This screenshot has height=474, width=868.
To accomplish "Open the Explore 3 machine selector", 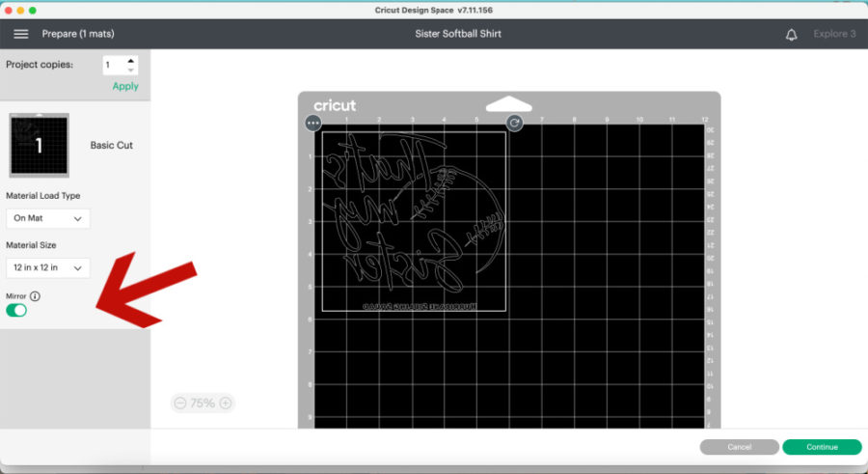I will click(x=834, y=34).
